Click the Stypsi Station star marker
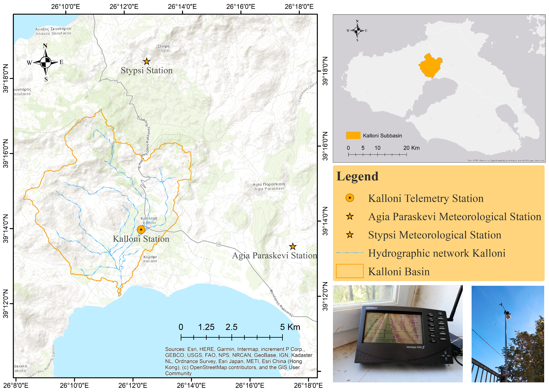The height and width of the screenshot is (392, 549). coord(146,61)
